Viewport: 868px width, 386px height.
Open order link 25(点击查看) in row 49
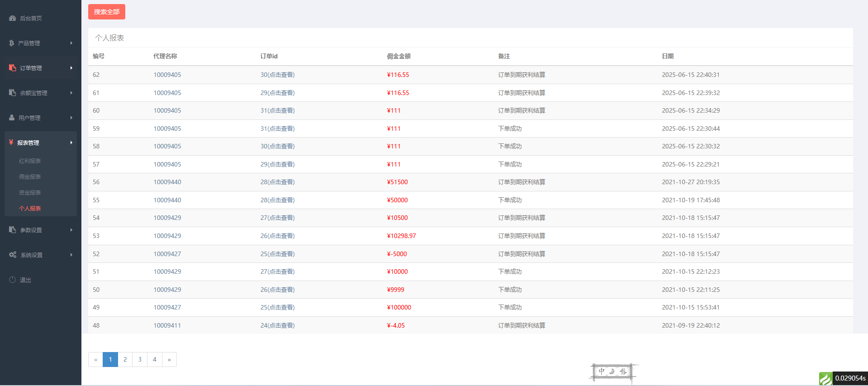[x=277, y=307]
